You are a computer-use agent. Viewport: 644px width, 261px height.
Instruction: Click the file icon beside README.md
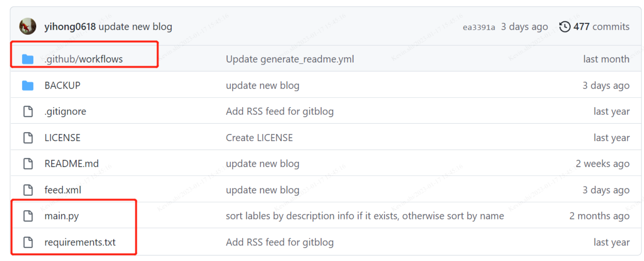(28, 163)
